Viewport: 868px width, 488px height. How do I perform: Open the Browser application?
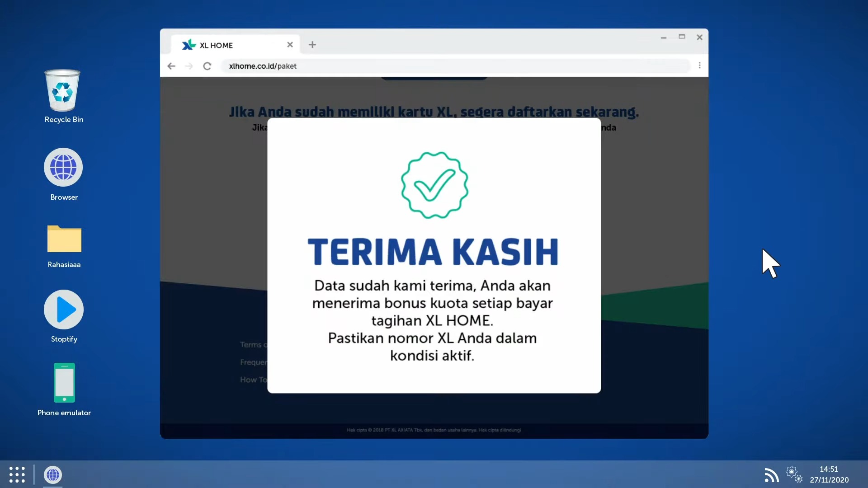(64, 168)
